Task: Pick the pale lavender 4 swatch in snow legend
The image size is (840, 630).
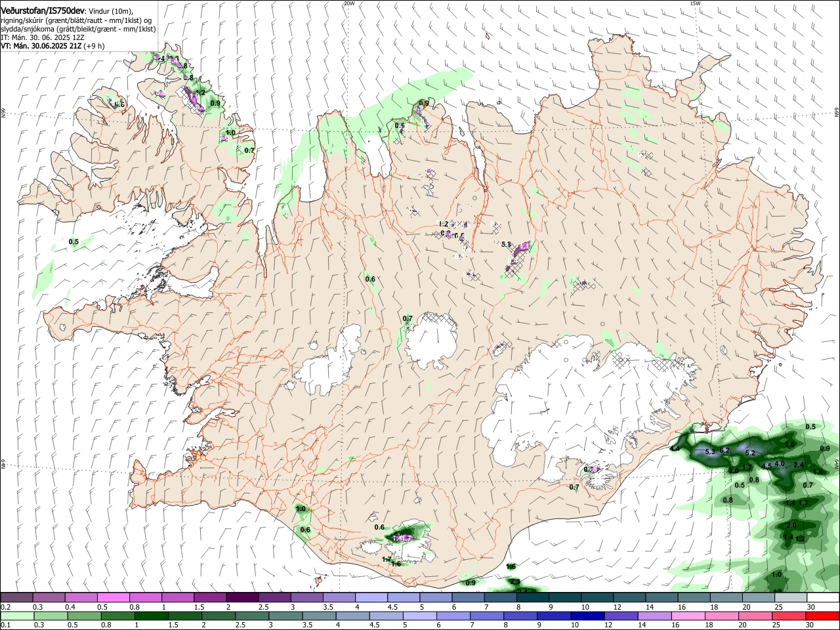Action: [x=371, y=597]
